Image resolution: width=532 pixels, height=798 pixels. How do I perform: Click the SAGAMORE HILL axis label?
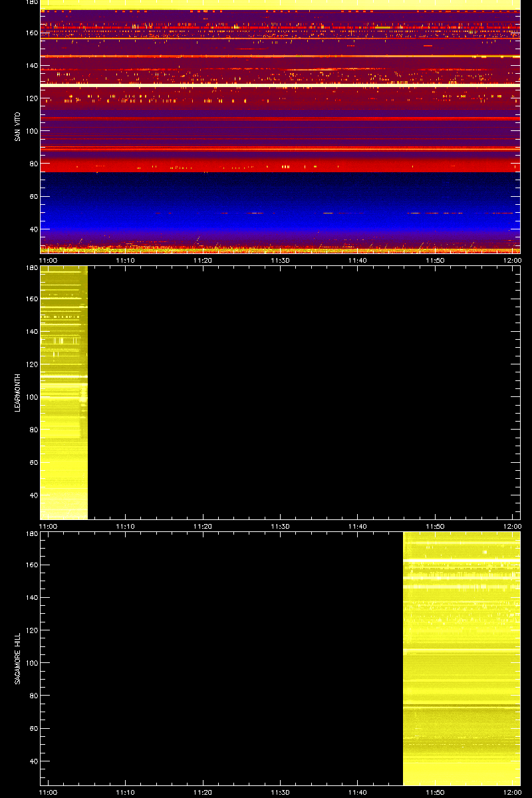pyautogui.click(x=18, y=658)
